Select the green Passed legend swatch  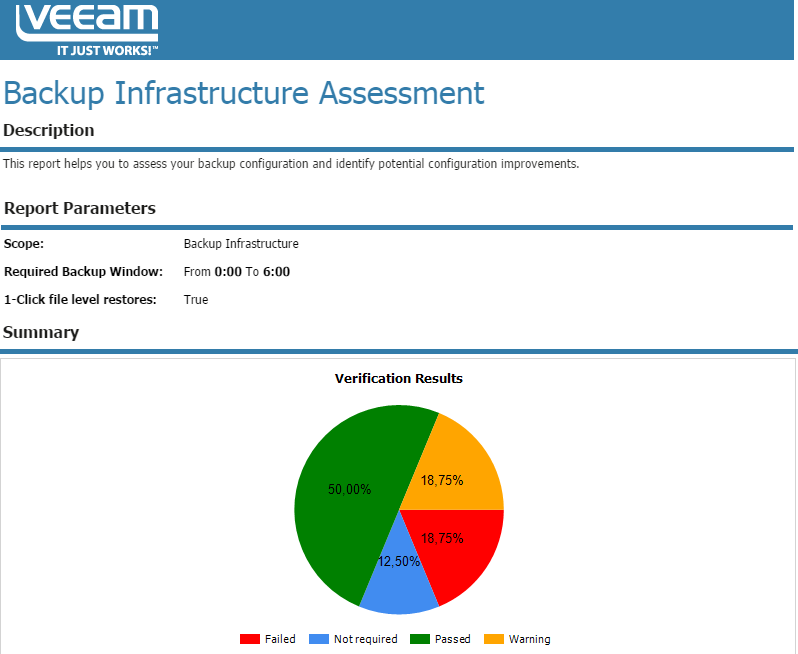tap(420, 639)
